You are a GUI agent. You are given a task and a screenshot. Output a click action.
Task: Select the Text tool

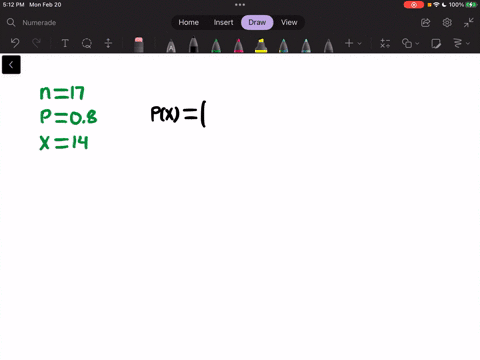point(65,43)
